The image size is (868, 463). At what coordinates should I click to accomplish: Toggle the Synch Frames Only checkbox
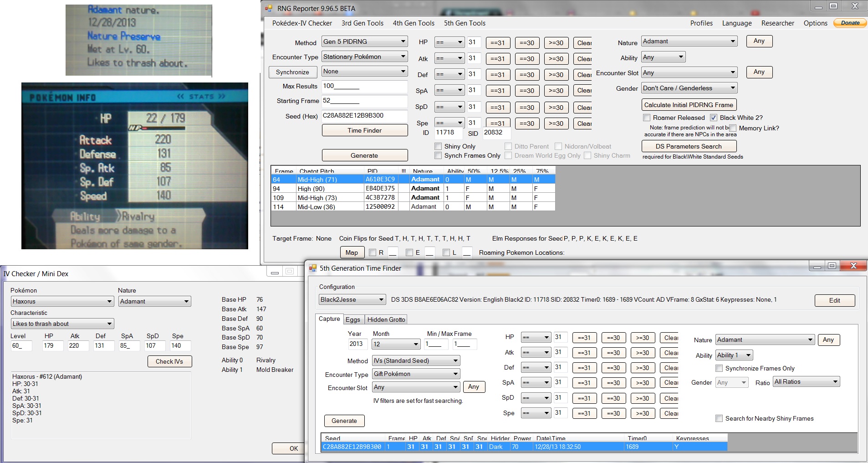pos(438,155)
